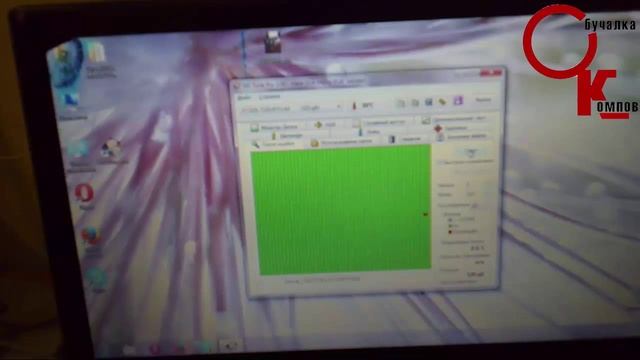Switch to the AAM tab
Image resolution: width=640 pixels, height=360 pixels.
point(325,124)
